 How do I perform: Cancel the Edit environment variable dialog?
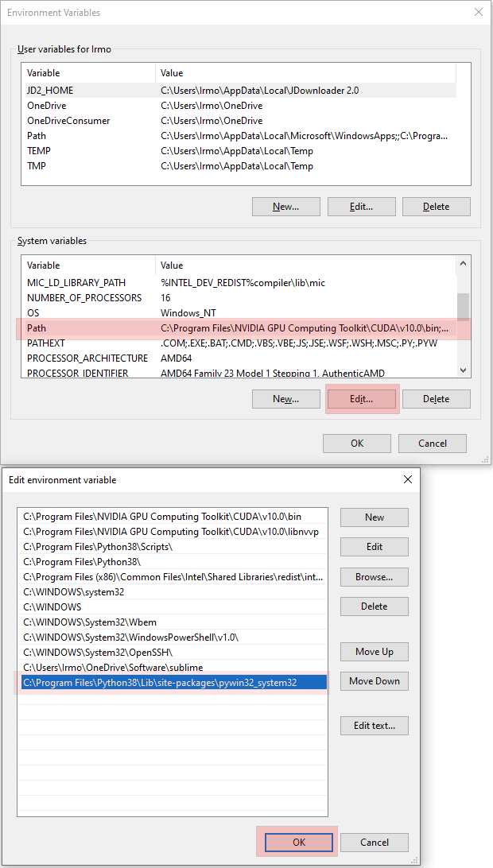[375, 842]
